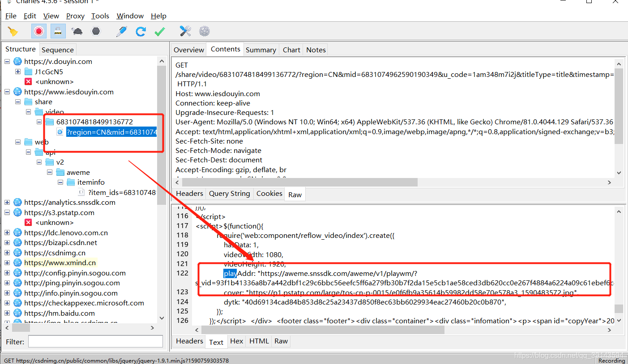Expand the J1cGcN5 folder node
This screenshot has width=628, height=364.
(18, 72)
